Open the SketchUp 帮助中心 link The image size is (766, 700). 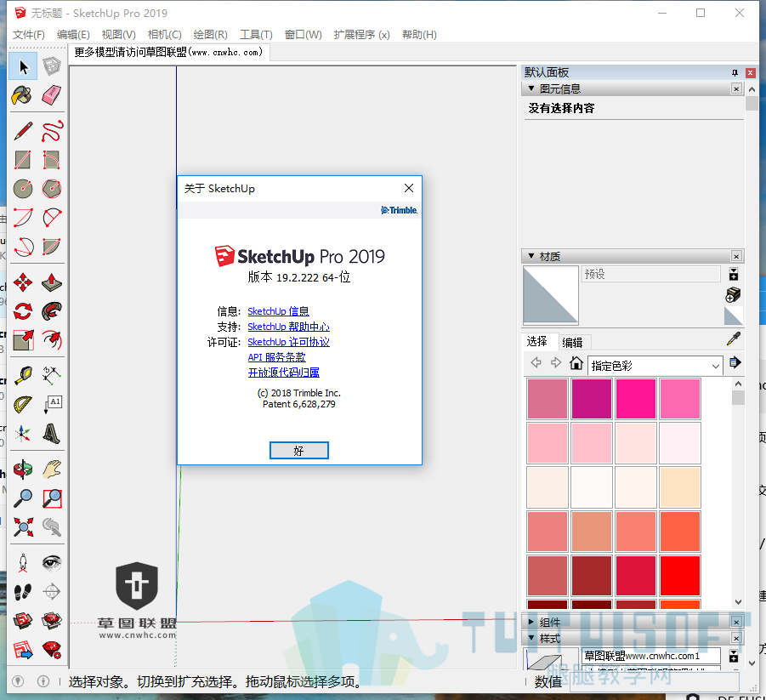tap(288, 327)
